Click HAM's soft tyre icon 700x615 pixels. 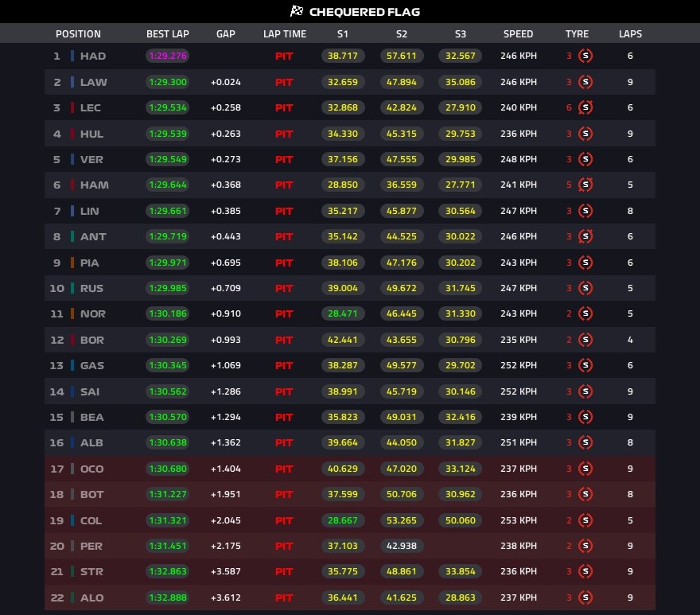click(585, 185)
